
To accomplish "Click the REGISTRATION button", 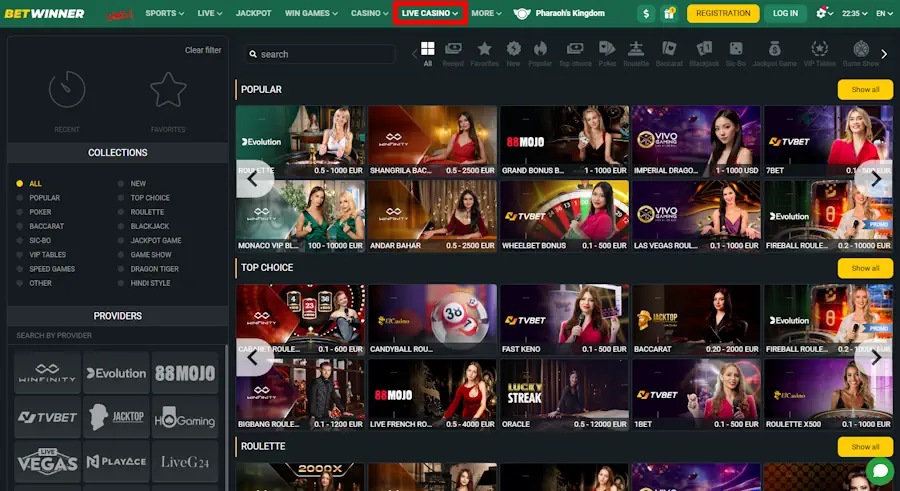I will (x=723, y=13).
